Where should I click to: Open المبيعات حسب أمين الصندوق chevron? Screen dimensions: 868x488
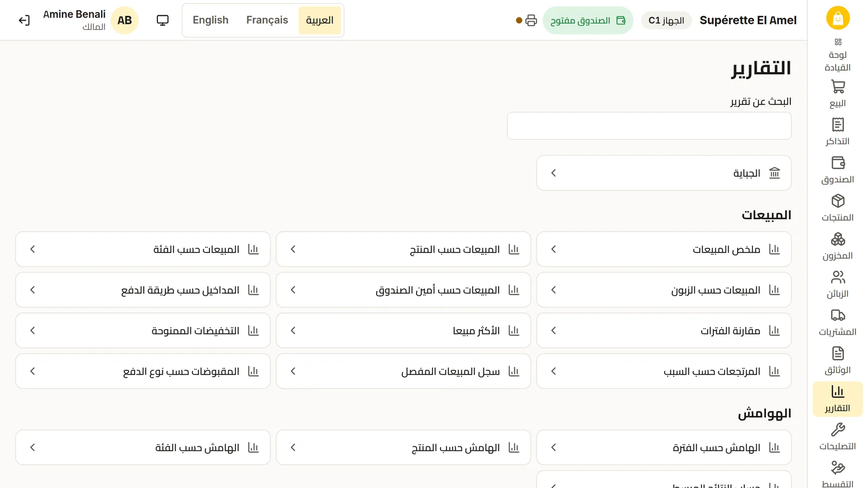293,290
